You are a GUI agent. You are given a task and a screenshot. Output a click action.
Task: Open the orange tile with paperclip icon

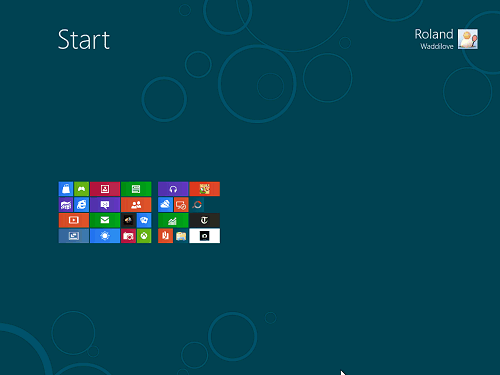click(165, 236)
